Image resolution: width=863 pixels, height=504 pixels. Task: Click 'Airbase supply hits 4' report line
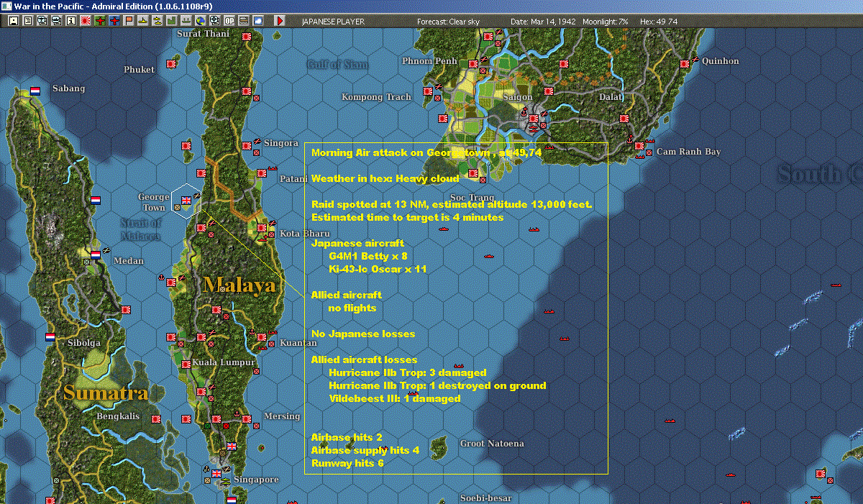point(365,450)
